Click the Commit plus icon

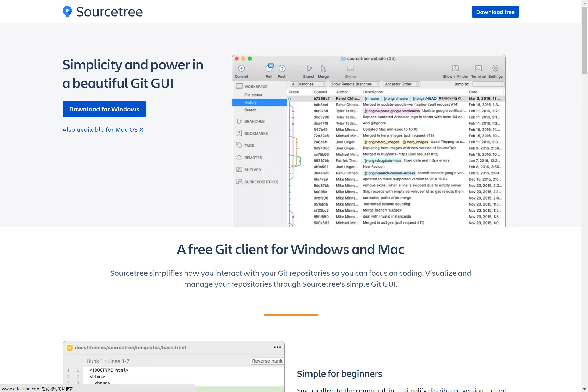[x=241, y=68]
